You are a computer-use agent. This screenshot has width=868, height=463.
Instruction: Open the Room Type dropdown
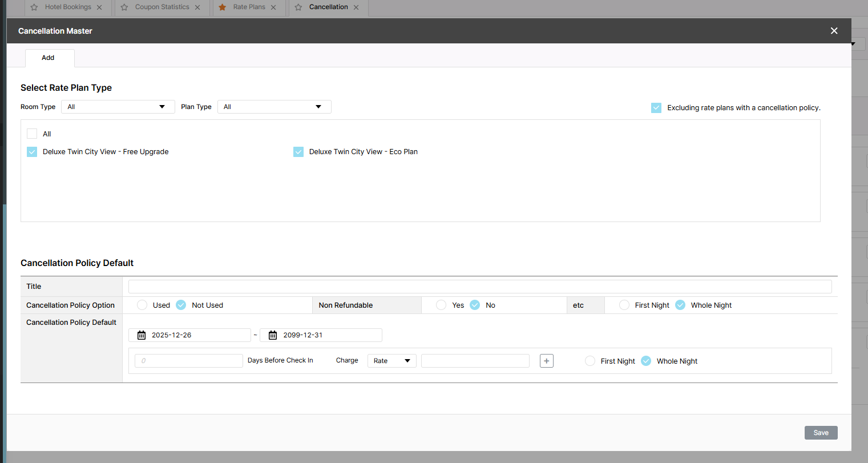[118, 107]
